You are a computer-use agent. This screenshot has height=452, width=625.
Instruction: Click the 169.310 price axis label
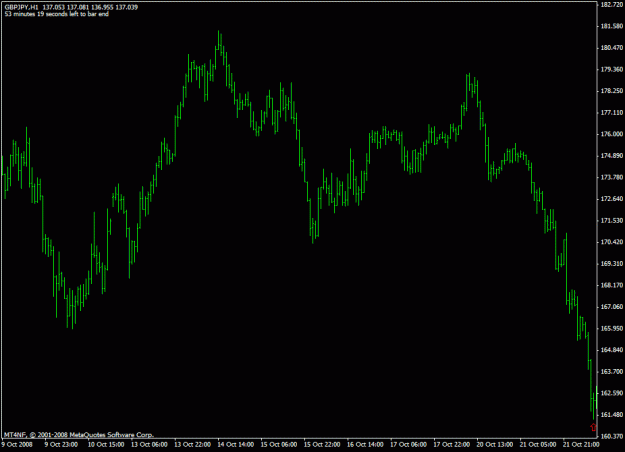pyautogui.click(x=611, y=264)
